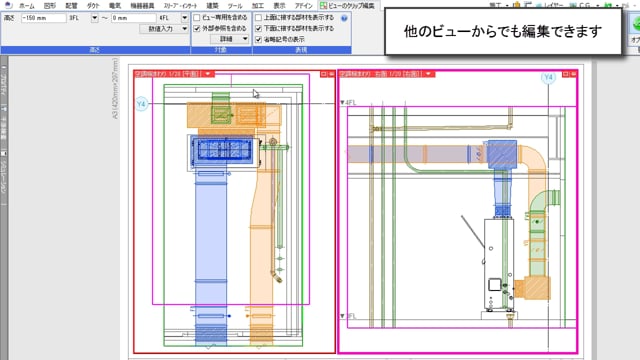Screen dimensions: 640x360
Task: Open the 表示 ribbon tab
Action: pos(279,6)
